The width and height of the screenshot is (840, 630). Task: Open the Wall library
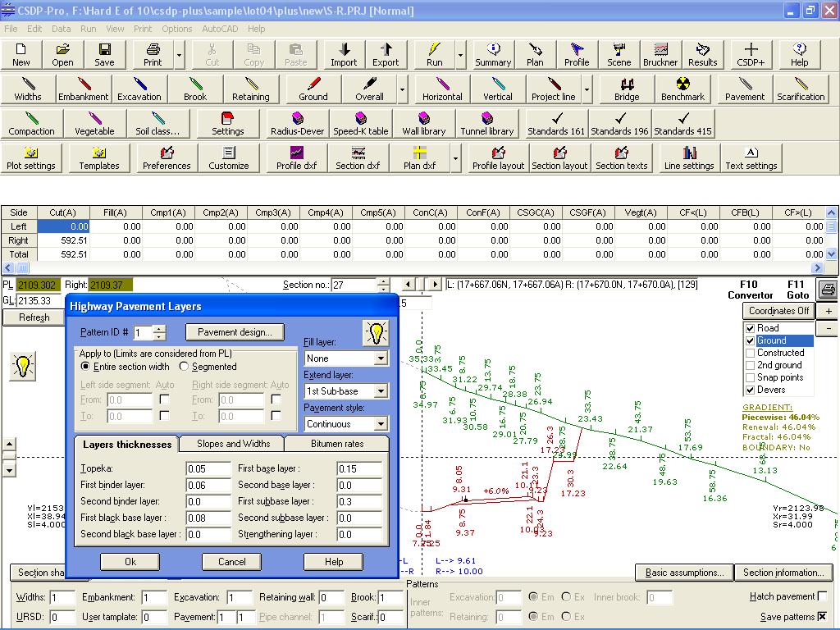tap(424, 123)
